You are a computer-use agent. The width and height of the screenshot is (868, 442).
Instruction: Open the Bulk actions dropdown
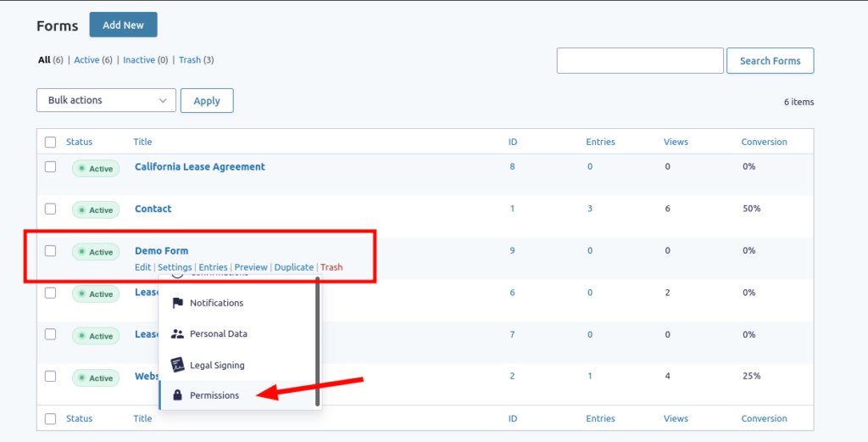coord(106,100)
